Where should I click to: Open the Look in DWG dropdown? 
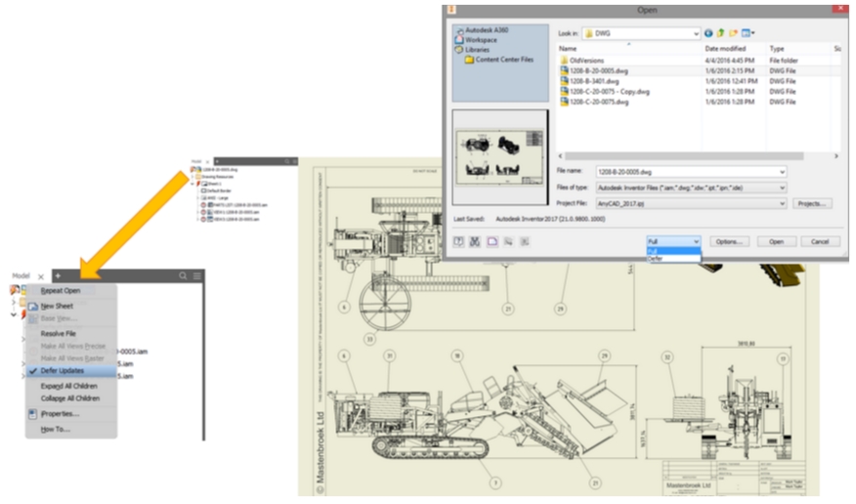(696, 34)
